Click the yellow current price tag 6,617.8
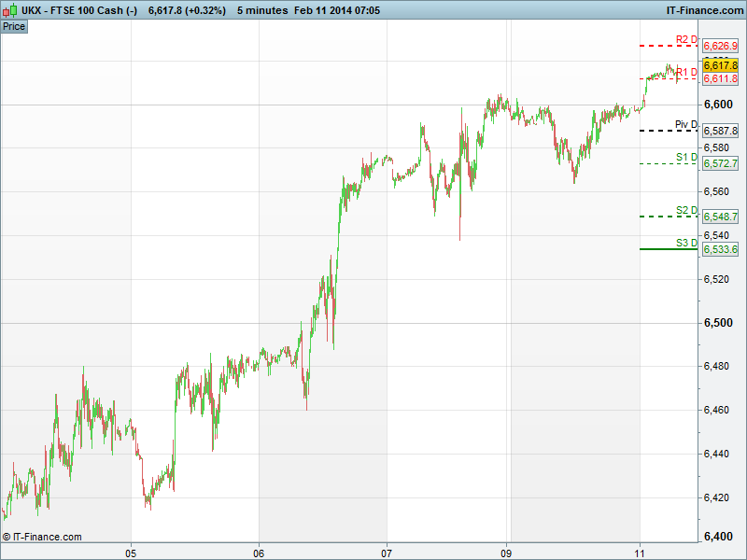This screenshot has width=747, height=560. [x=720, y=65]
